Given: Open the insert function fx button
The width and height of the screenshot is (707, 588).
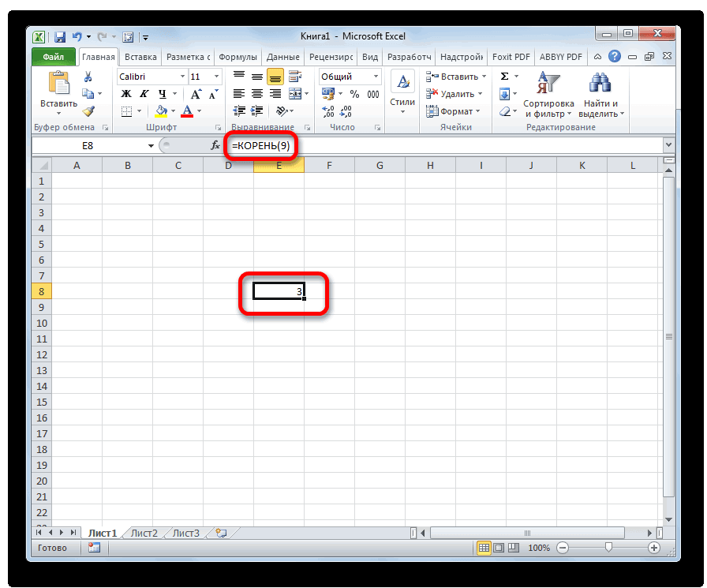Looking at the screenshot, I should [x=215, y=145].
